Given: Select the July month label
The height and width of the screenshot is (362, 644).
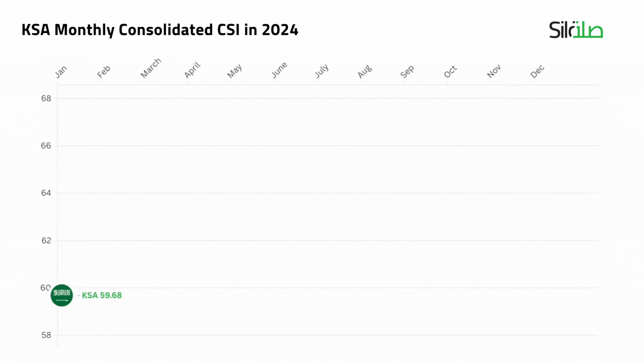Looking at the screenshot, I should pyautogui.click(x=322, y=71).
